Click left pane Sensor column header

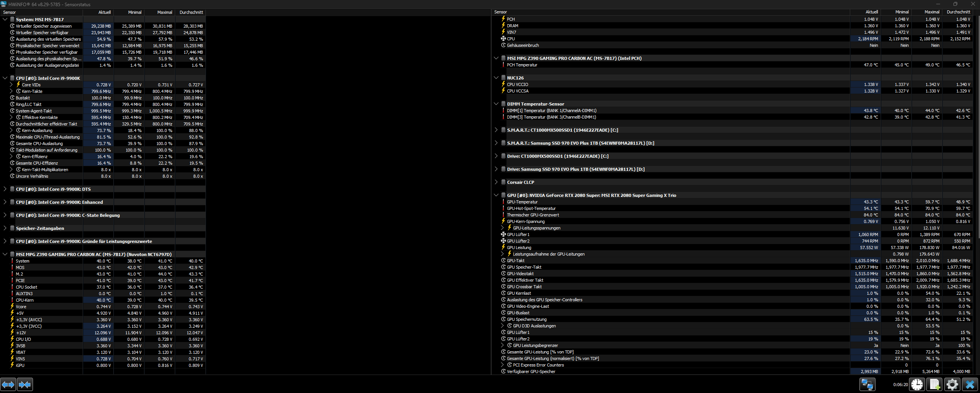pos(41,12)
